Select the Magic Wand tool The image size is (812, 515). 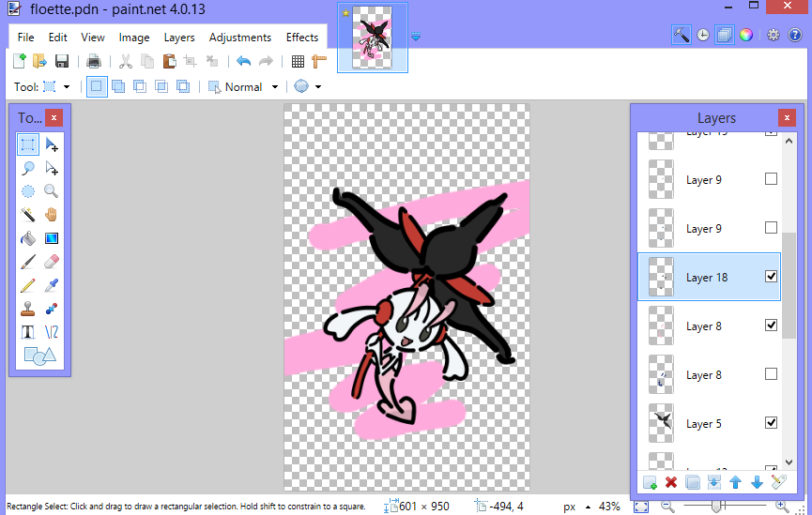28,215
